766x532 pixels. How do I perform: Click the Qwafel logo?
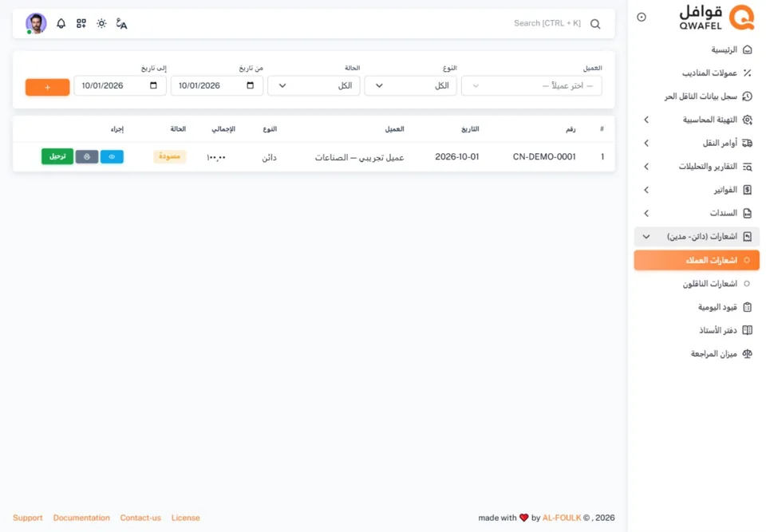(x=717, y=18)
